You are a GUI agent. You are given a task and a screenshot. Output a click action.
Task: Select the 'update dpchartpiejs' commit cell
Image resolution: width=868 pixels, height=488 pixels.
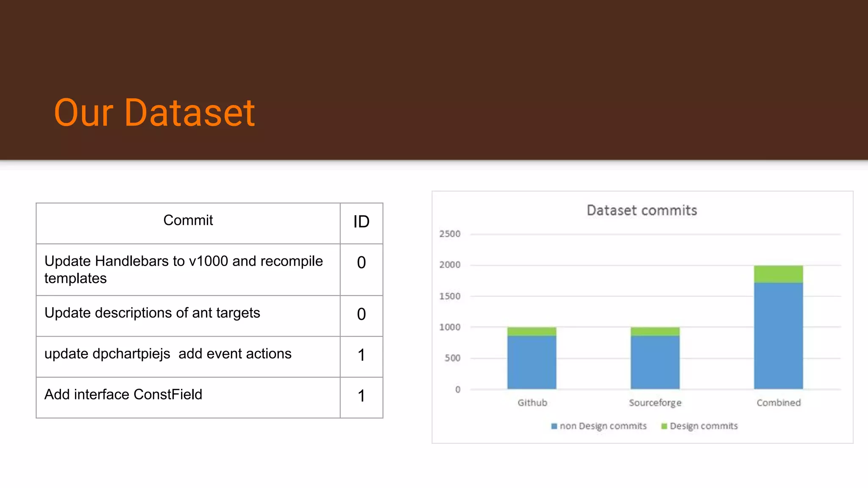click(168, 354)
